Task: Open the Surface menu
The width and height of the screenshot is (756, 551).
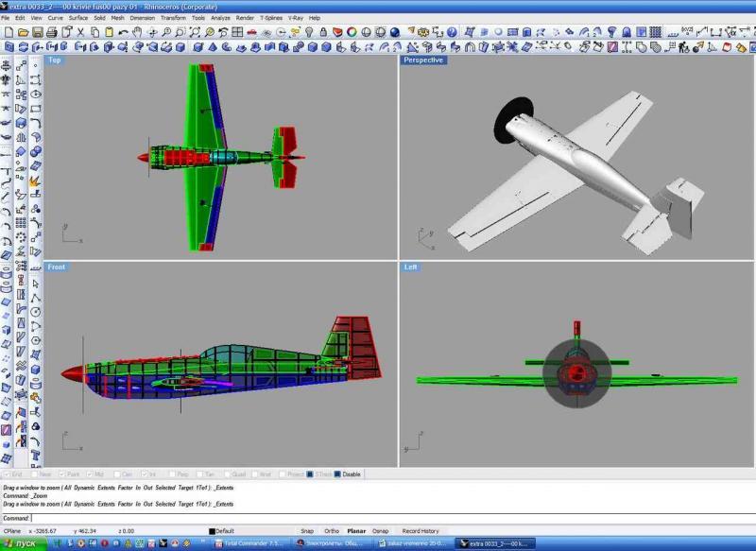Action: point(78,18)
